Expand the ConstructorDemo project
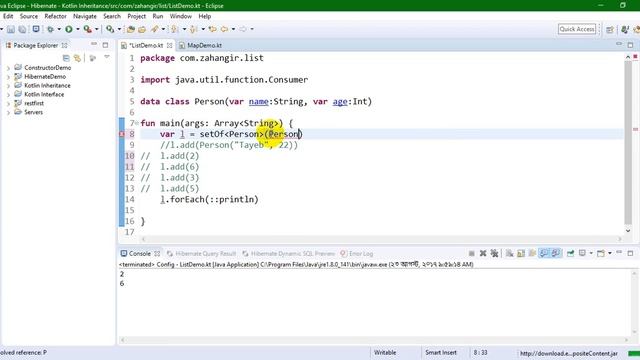The image size is (640, 360). click(8, 68)
